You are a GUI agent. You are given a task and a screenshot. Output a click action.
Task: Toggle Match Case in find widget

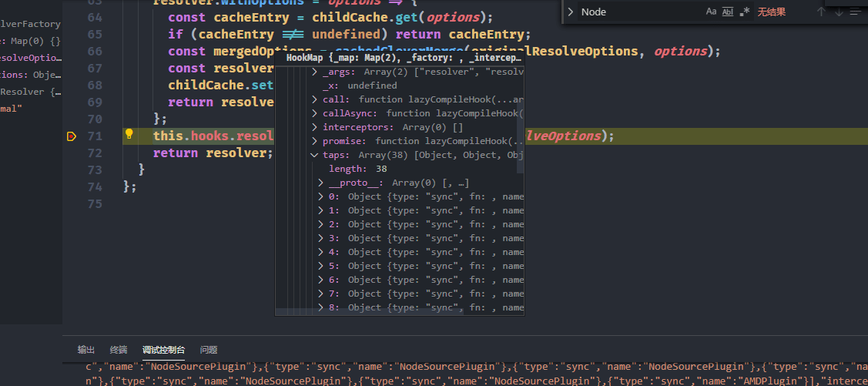(711, 12)
